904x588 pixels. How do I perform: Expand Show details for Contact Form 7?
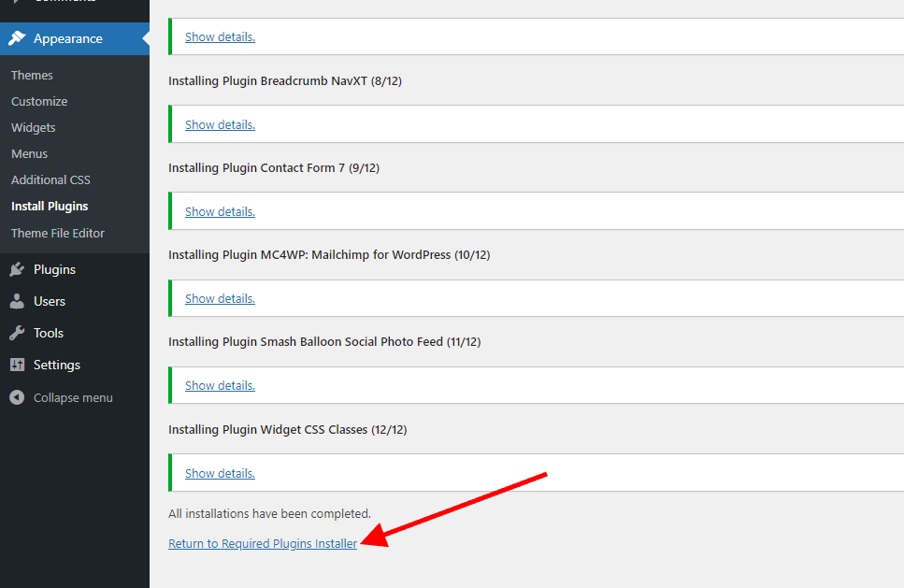pyautogui.click(x=220, y=211)
